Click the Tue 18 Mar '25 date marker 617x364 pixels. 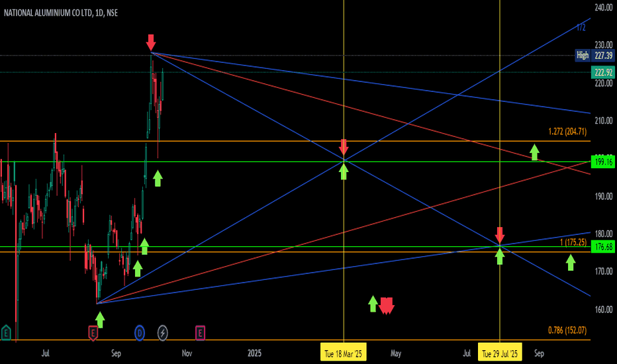(x=343, y=353)
